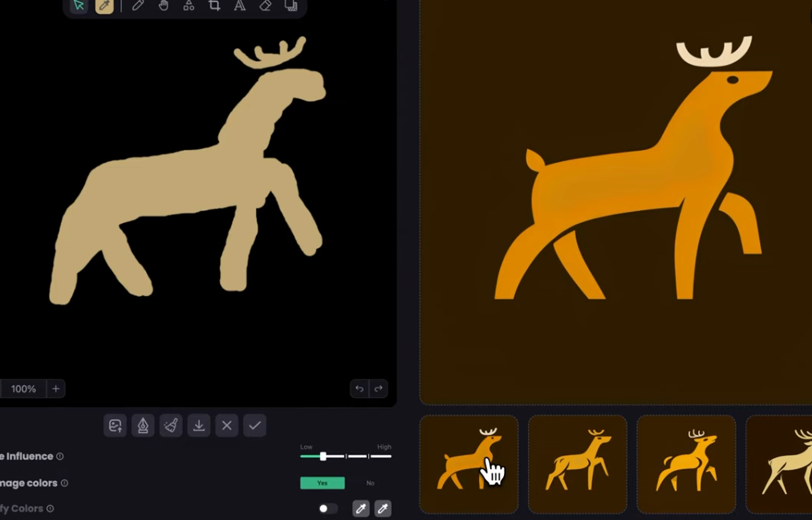Click the broom clear canvas icon

click(171, 425)
